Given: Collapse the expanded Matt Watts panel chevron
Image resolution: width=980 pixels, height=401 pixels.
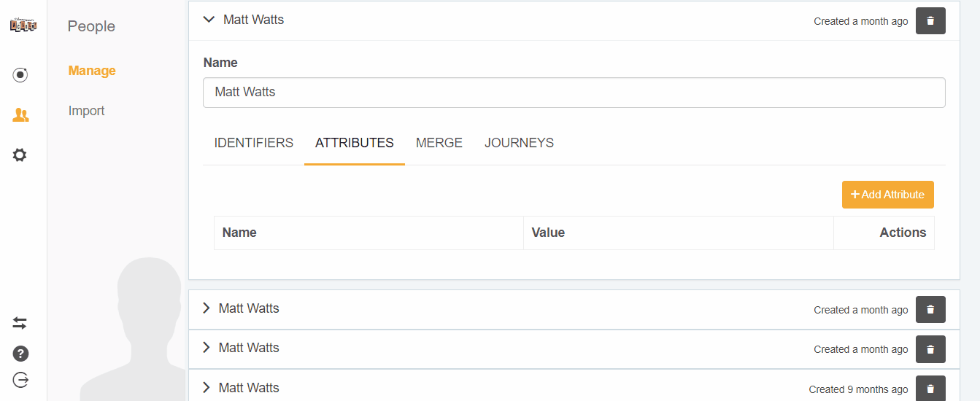Looking at the screenshot, I should tap(209, 20).
